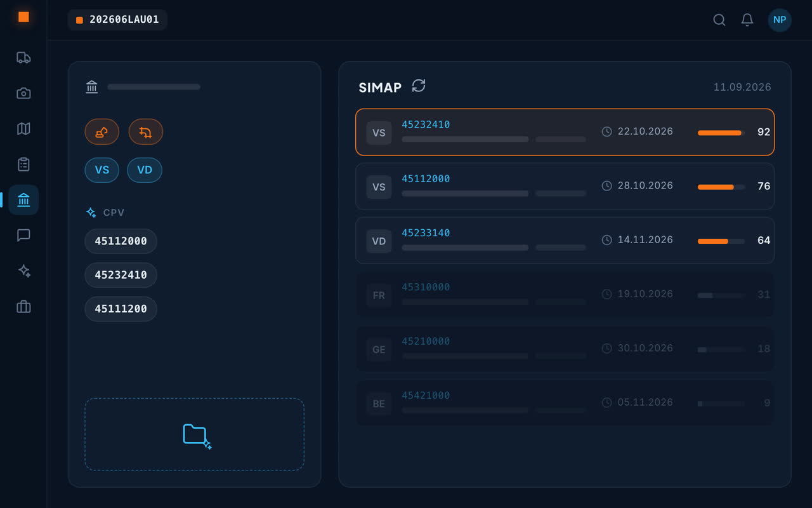Open dimmed tender 45310000
The height and width of the screenshot is (508, 812).
click(x=565, y=295)
